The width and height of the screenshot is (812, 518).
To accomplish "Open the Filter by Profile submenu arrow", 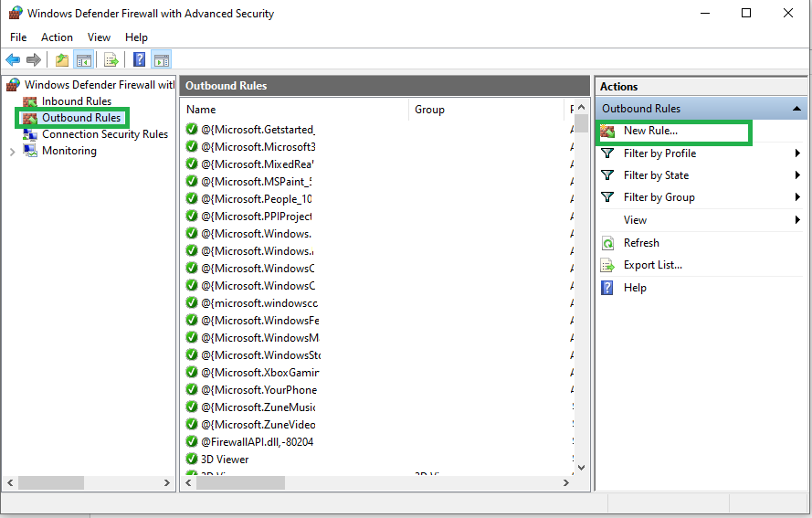I will [797, 153].
